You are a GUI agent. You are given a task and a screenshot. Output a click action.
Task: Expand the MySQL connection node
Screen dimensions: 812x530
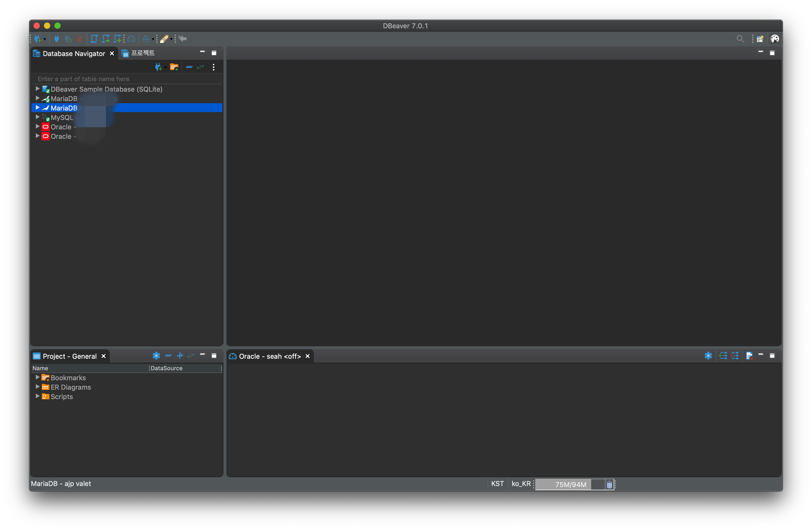37,117
